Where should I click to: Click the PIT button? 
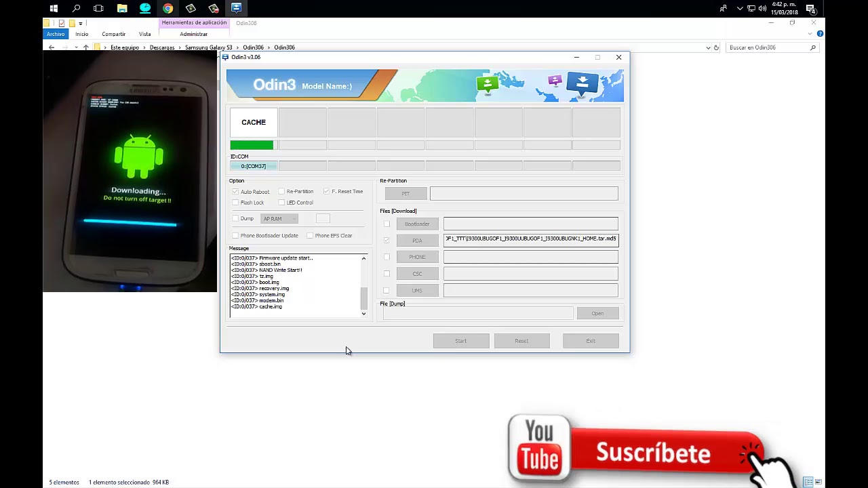click(406, 194)
